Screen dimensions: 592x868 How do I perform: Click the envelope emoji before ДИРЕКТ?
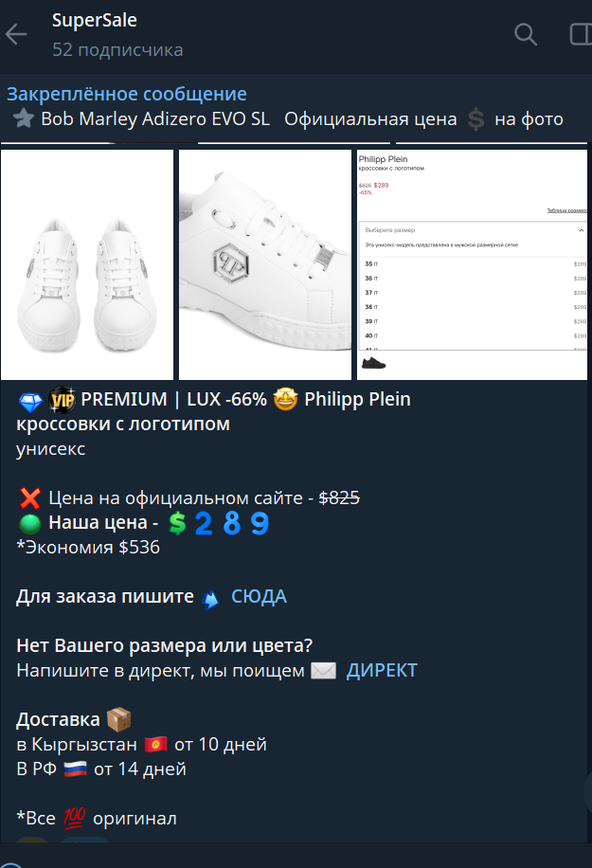coord(323,671)
